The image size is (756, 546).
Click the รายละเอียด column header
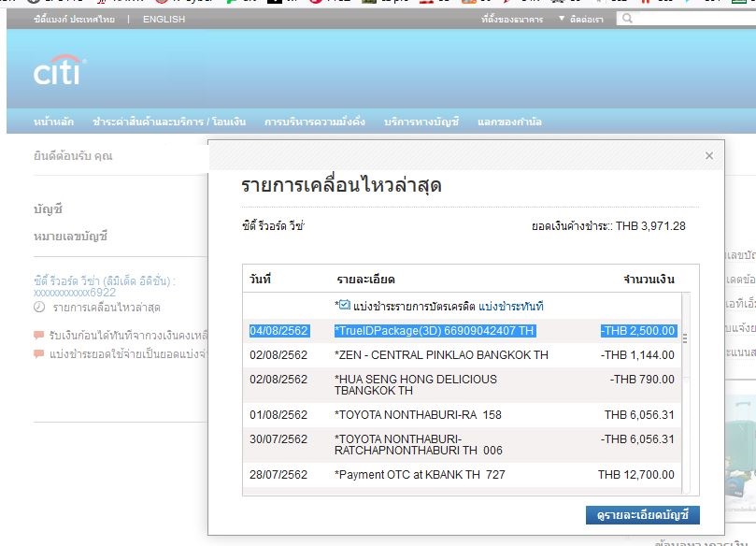click(366, 279)
